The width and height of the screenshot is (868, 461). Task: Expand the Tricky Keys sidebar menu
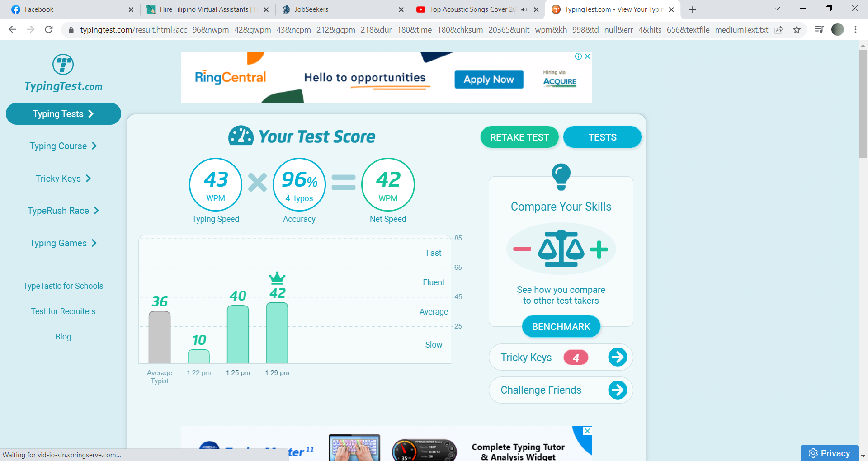coord(63,179)
